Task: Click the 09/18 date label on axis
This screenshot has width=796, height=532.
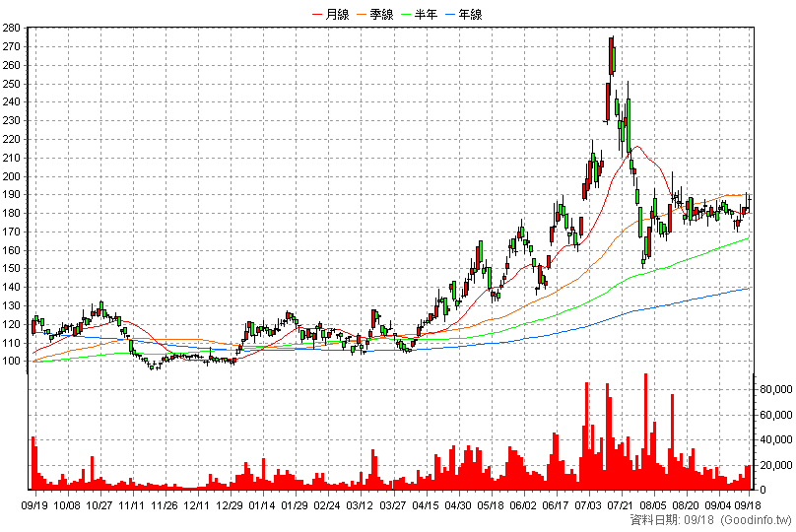Action: [748, 505]
